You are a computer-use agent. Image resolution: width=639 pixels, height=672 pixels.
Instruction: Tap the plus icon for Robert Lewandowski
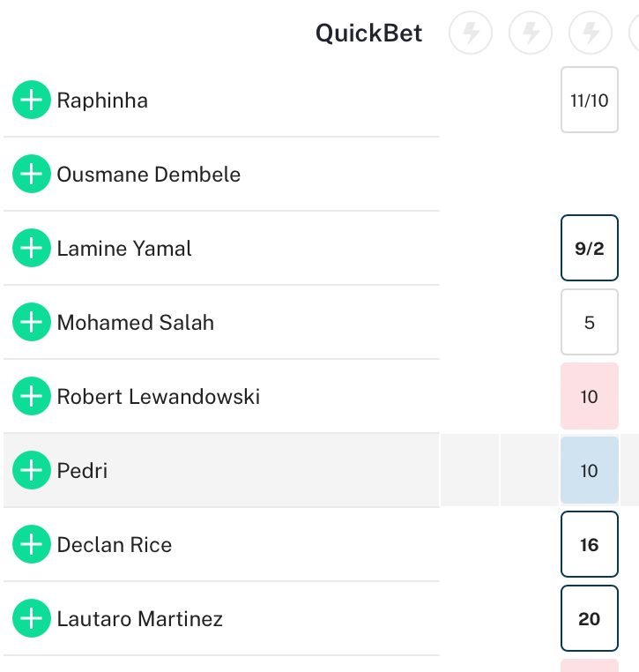pyautogui.click(x=32, y=397)
